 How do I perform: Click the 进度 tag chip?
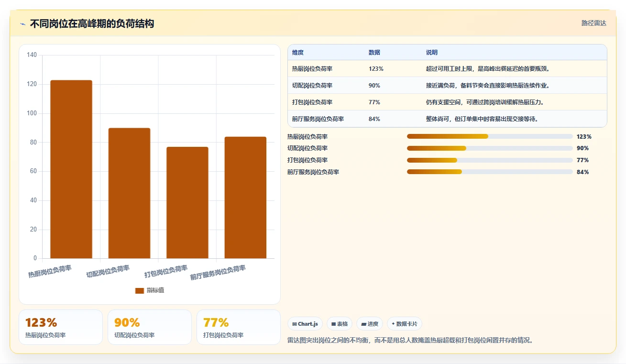[370, 324]
